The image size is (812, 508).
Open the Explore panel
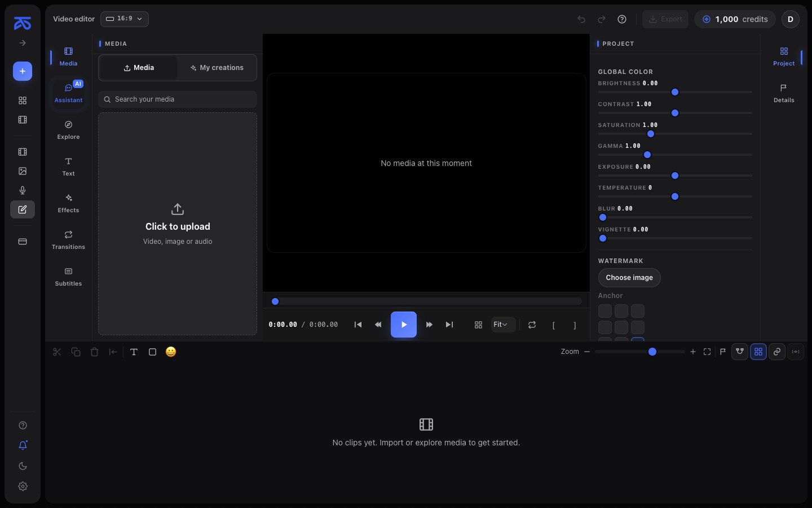[68, 130]
